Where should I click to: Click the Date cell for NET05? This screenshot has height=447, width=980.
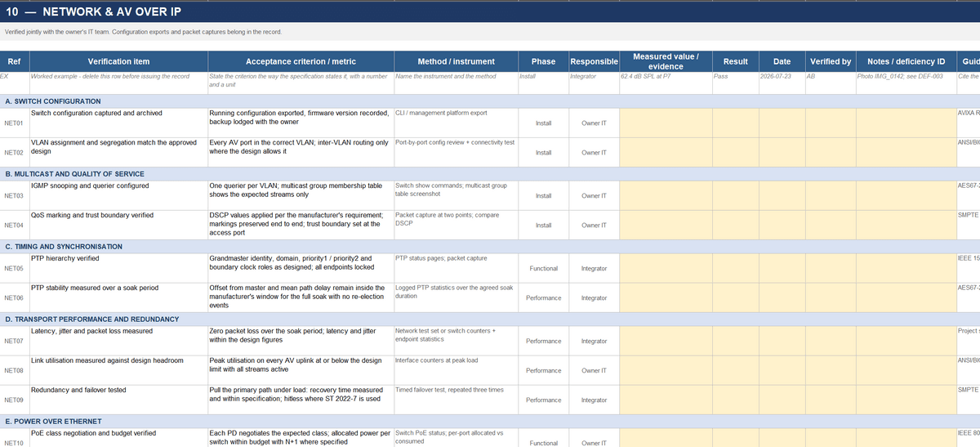pyautogui.click(x=782, y=268)
